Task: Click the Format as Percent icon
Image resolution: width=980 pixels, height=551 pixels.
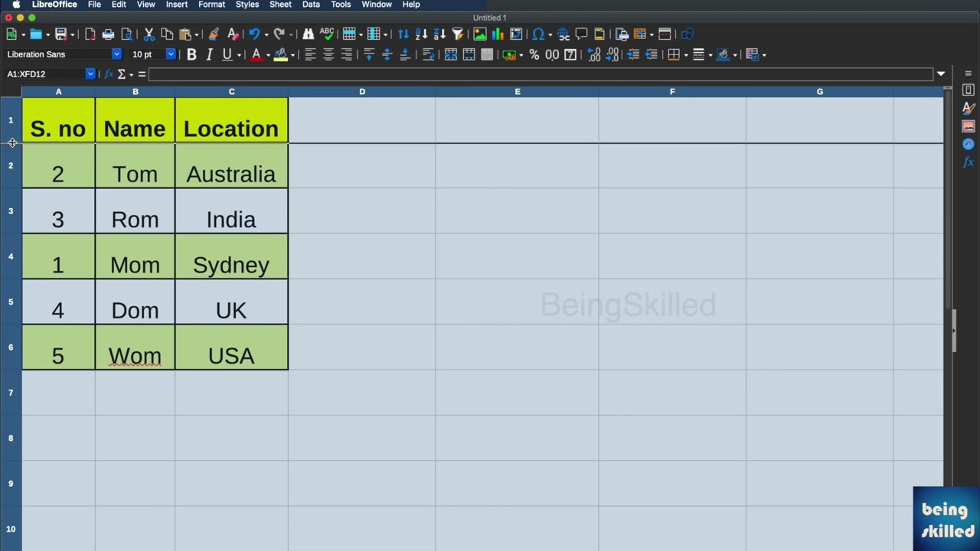Action: (534, 54)
